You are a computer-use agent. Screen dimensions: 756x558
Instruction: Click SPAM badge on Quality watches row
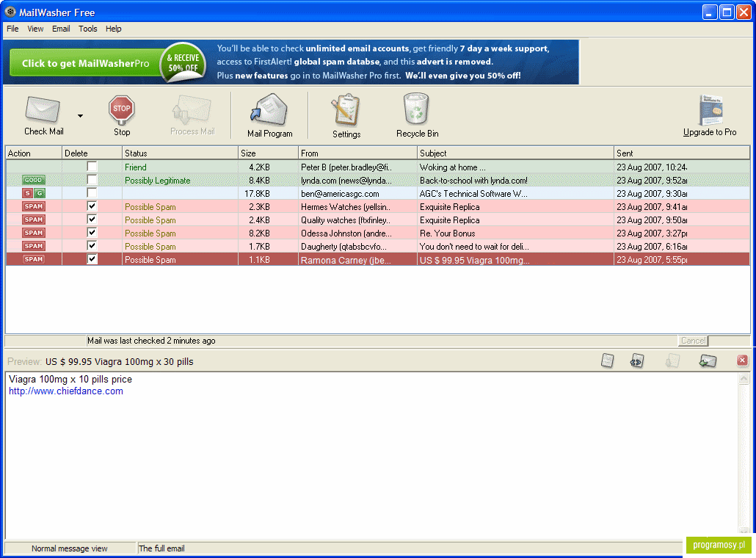point(34,220)
